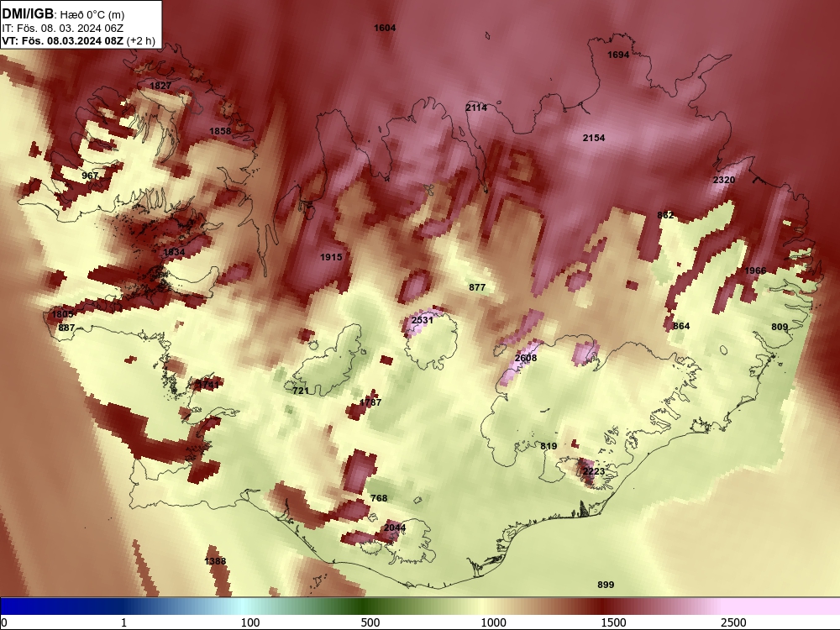
Task: Click the legend tick label 1
Action: (123, 622)
